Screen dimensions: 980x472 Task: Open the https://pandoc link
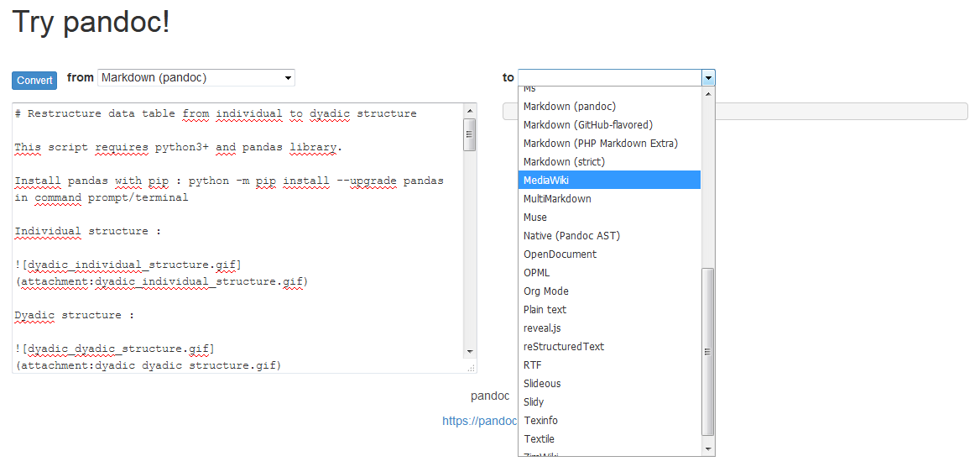480,421
